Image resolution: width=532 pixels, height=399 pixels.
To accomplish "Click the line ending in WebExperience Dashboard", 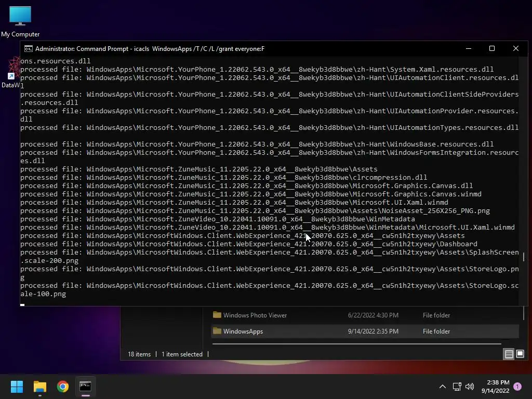I will click(249, 244).
